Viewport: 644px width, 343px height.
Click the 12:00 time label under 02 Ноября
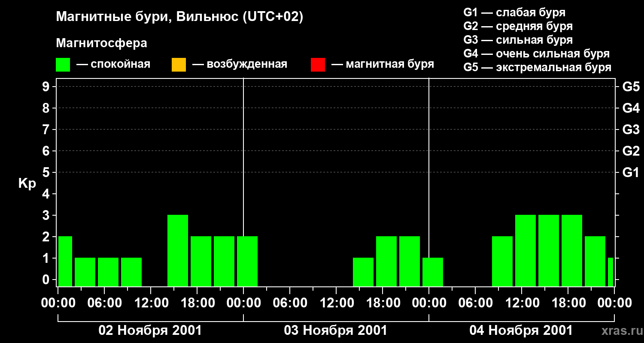[151, 303]
